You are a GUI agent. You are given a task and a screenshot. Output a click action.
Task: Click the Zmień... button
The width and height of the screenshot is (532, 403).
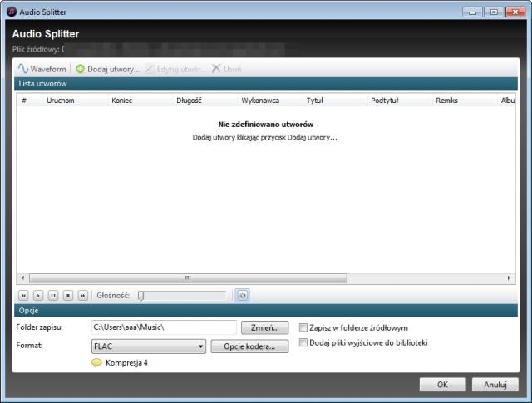click(x=265, y=327)
